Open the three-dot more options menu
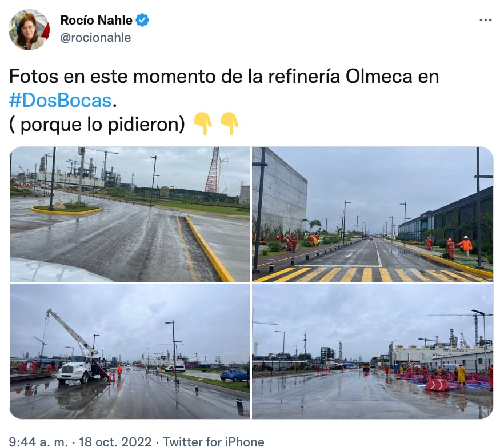This screenshot has height=447, width=504. click(485, 20)
